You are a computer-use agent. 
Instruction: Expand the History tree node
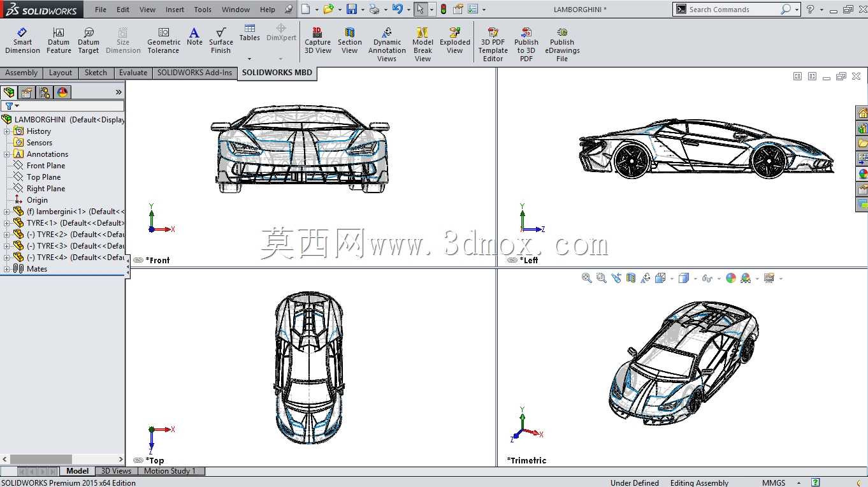7,131
